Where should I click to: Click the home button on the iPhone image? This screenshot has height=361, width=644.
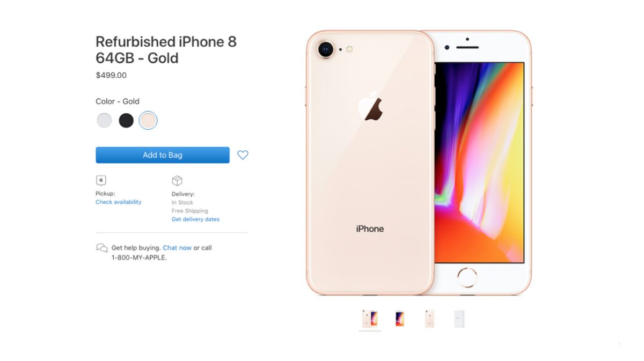click(467, 277)
